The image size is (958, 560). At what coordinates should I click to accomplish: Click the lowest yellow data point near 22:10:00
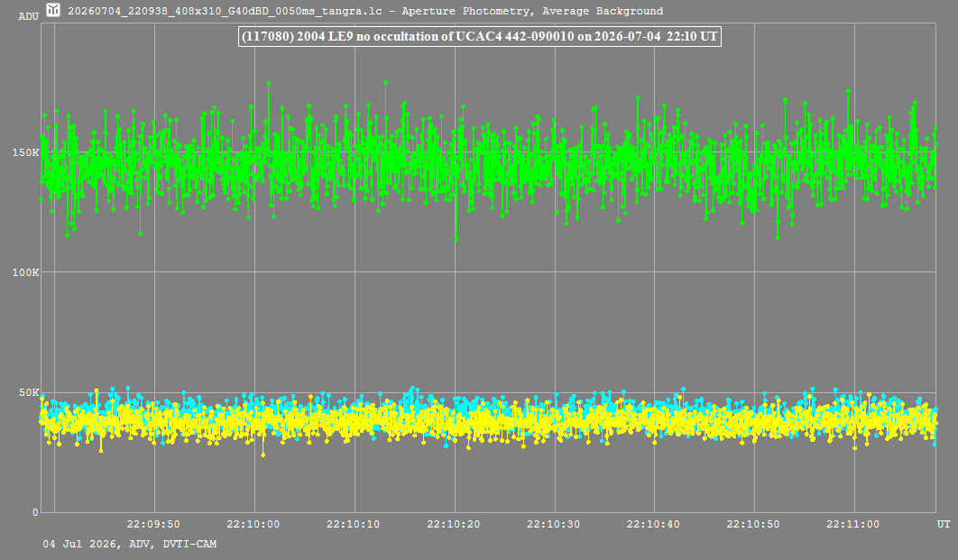tap(263, 455)
